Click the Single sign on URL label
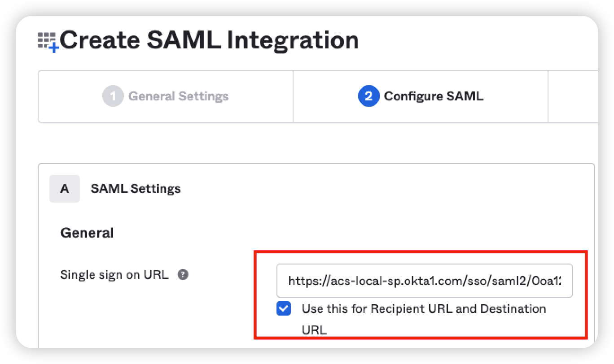This screenshot has height=364, width=614. coord(115,274)
